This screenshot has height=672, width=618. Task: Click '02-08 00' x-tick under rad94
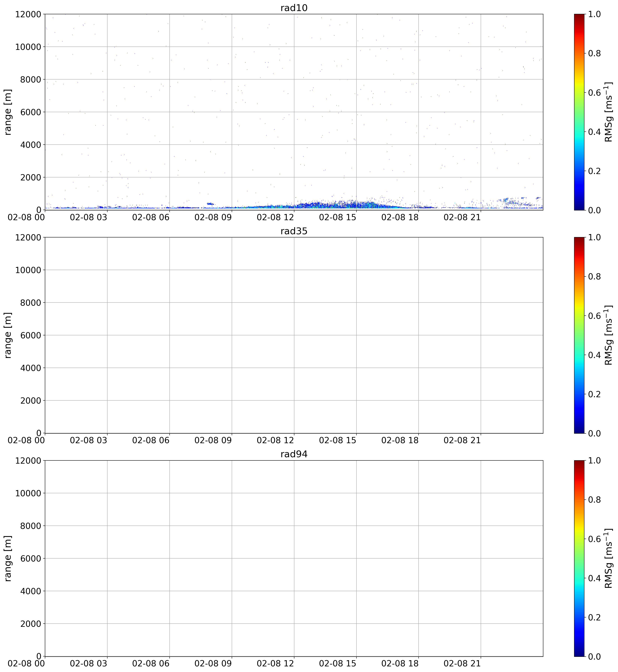pyautogui.click(x=26, y=664)
